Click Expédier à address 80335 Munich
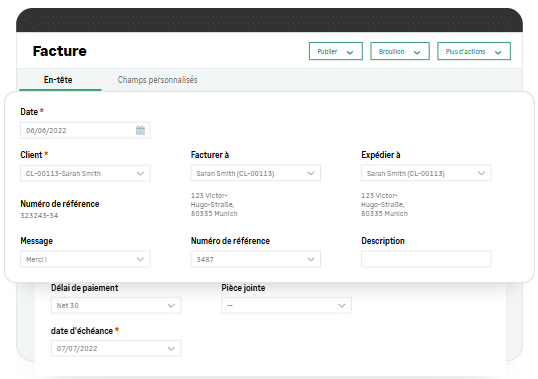 click(384, 213)
